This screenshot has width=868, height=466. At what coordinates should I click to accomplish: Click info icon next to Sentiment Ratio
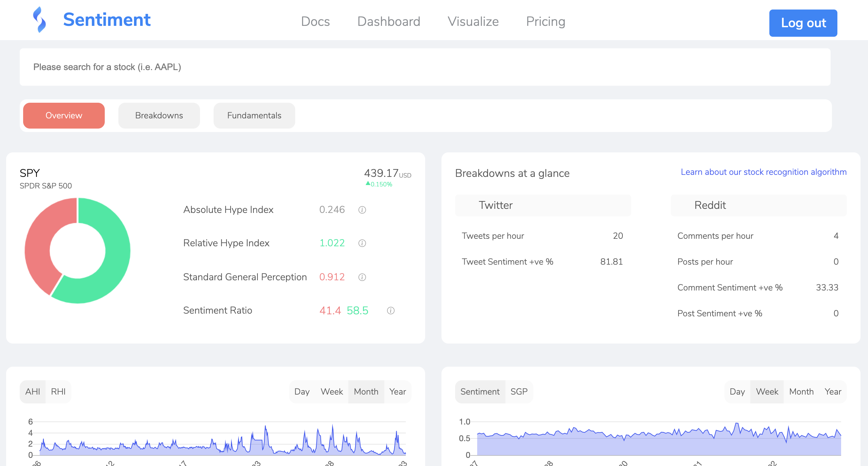pos(390,311)
